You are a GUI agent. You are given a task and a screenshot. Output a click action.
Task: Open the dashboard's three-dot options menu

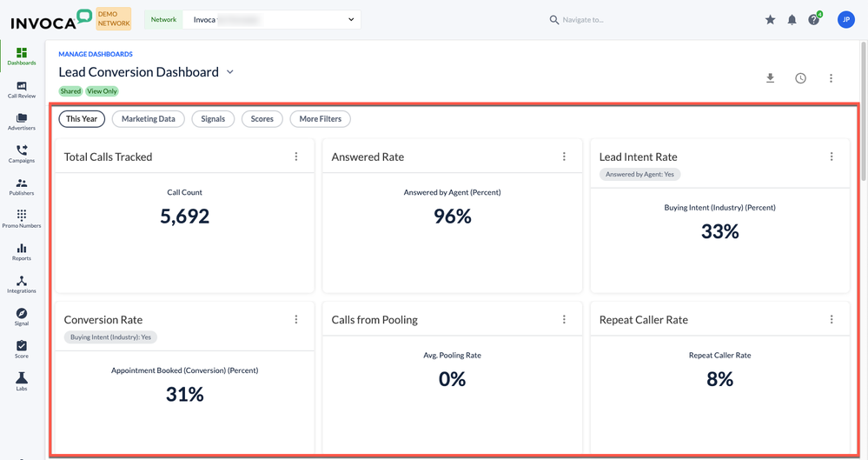click(x=831, y=78)
